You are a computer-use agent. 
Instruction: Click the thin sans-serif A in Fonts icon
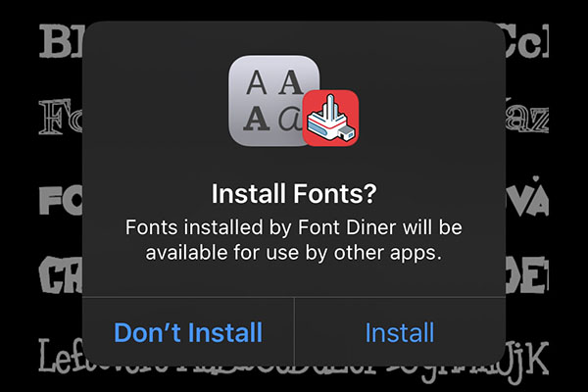[x=257, y=82]
